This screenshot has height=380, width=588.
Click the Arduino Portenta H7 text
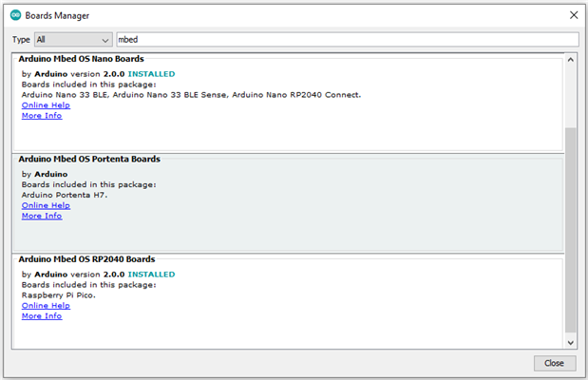(65, 195)
